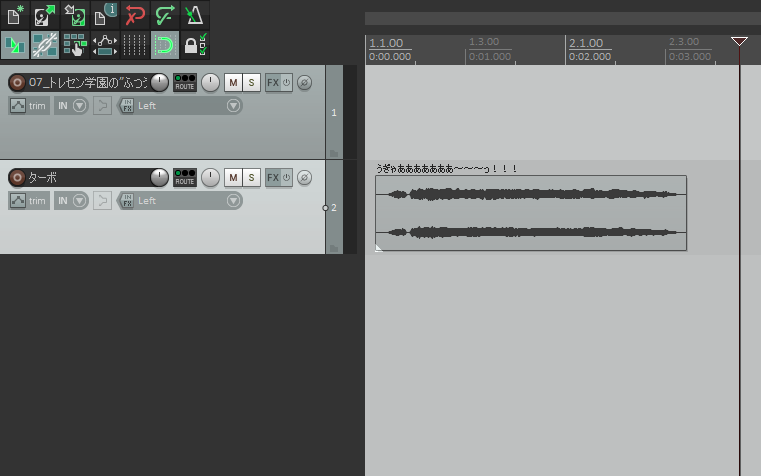Viewport: 761px width, 476px height.
Task: Click the edit cursor marker on ruler
Action: click(739, 41)
